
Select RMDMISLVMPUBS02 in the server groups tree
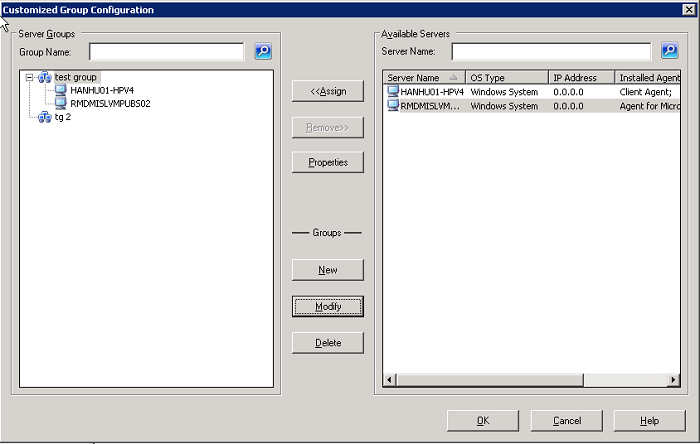pos(110,104)
